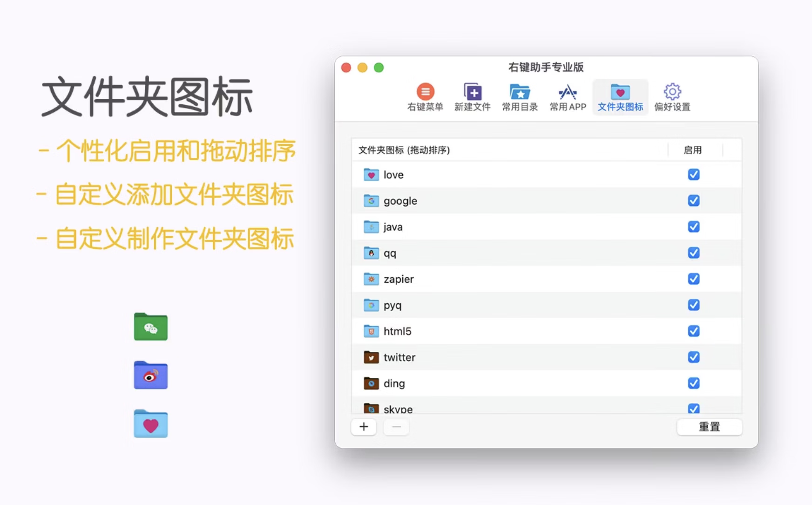This screenshot has width=812, height=505.
Task: Open the 右键菜单 toolbar section
Action: click(425, 97)
